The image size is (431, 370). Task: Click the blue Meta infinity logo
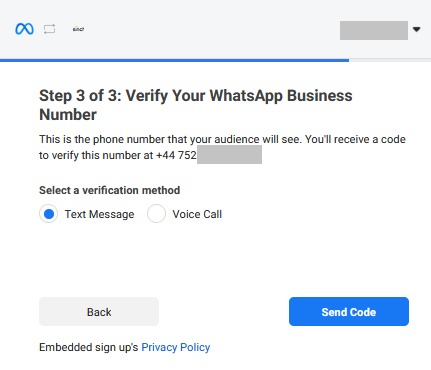pyautogui.click(x=24, y=29)
